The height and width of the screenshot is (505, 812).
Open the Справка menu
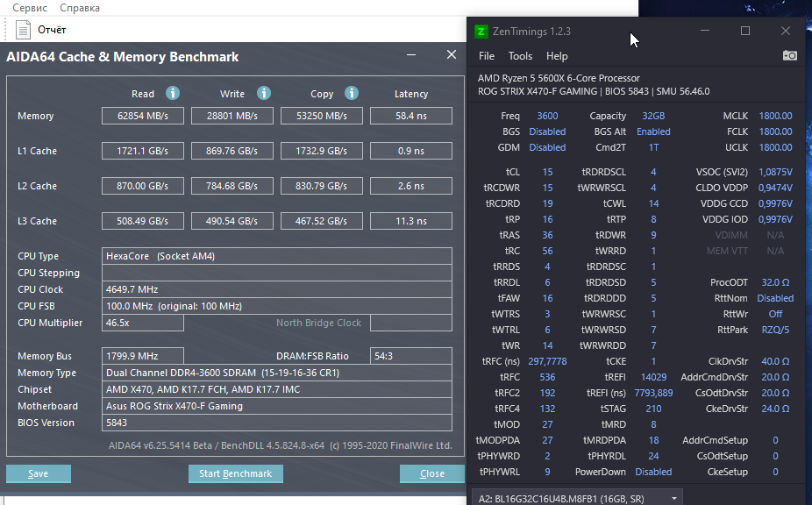[x=80, y=8]
